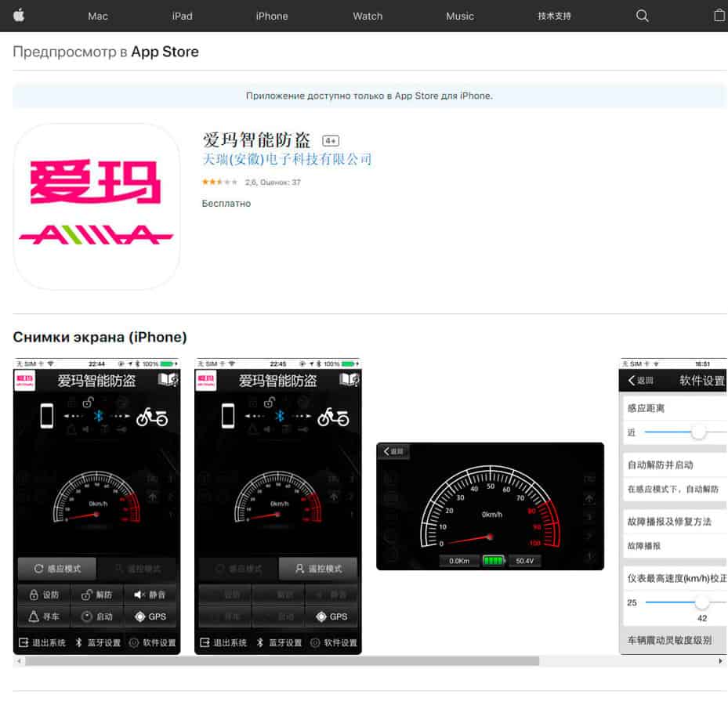Viewport: 728px width, 705px height.
Task: Click 软件设置 in first screenshot
Action: [153, 643]
